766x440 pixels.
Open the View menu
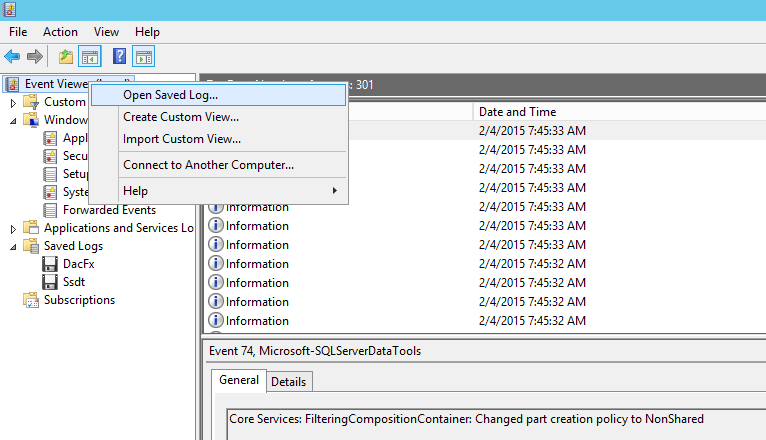106,32
